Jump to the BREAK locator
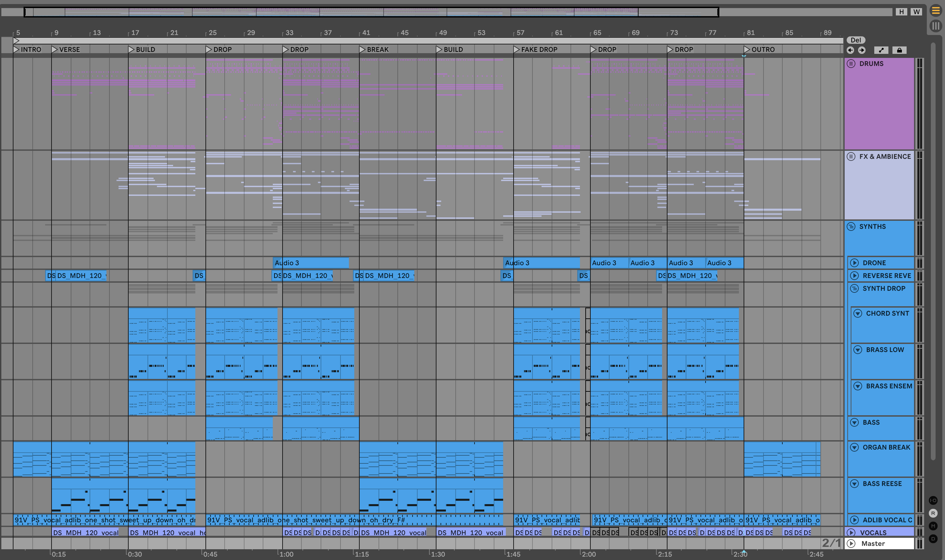The height and width of the screenshot is (560, 945). [x=362, y=49]
